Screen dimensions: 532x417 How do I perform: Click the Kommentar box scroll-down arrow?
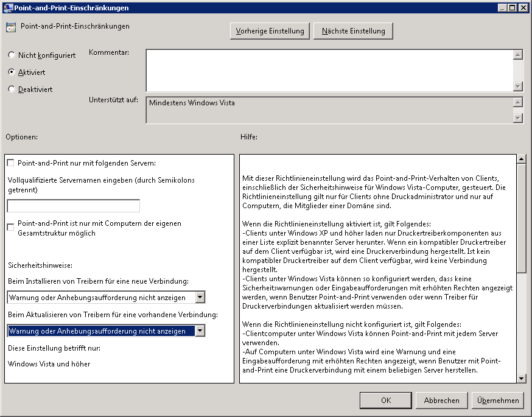tap(518, 86)
